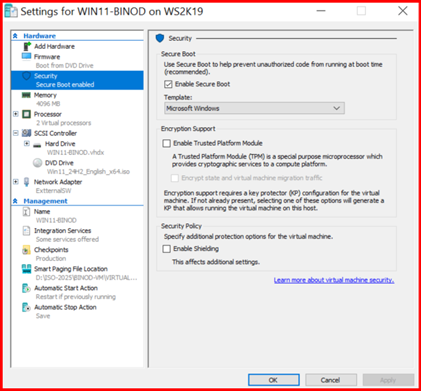Select the Add Hardware icon
Image resolution: width=421 pixels, height=391 pixels.
pyautogui.click(x=27, y=46)
